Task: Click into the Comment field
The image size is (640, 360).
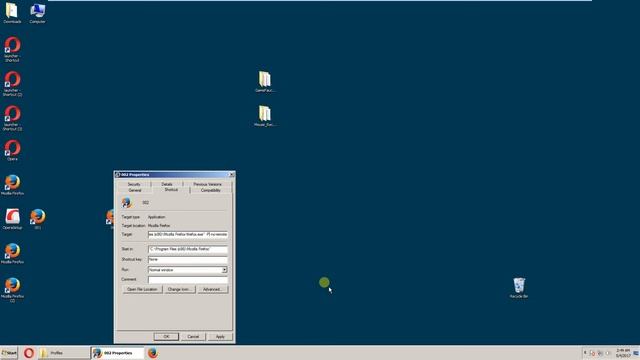Action: point(188,280)
